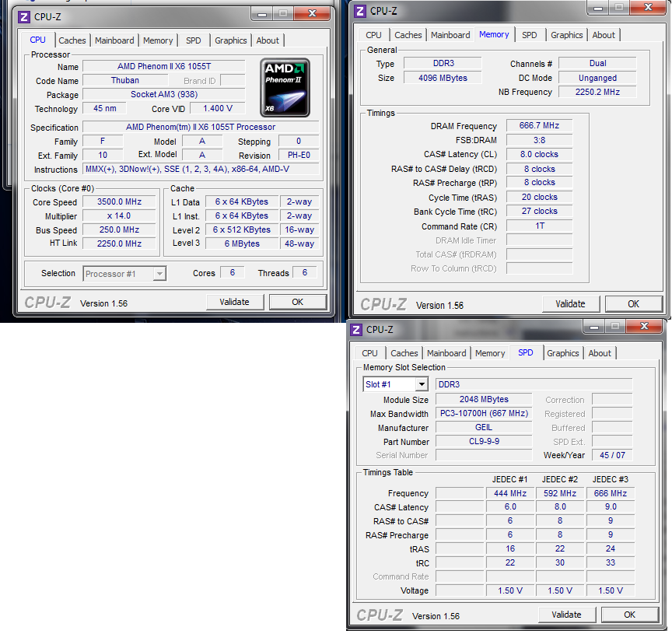This screenshot has height=634, width=672.
Task: Switch to Memory tab in the CPU window
Action: point(158,40)
